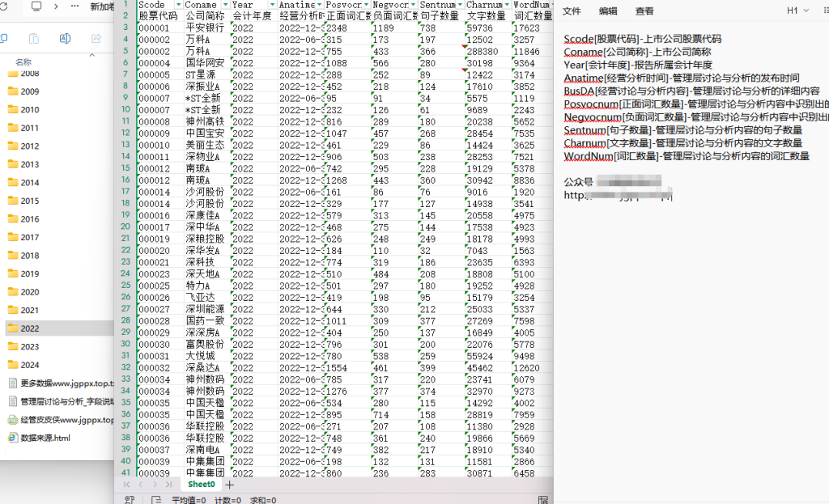This screenshot has height=504, width=829.
Task: Select the cell with value 288380
Action: coord(488,51)
